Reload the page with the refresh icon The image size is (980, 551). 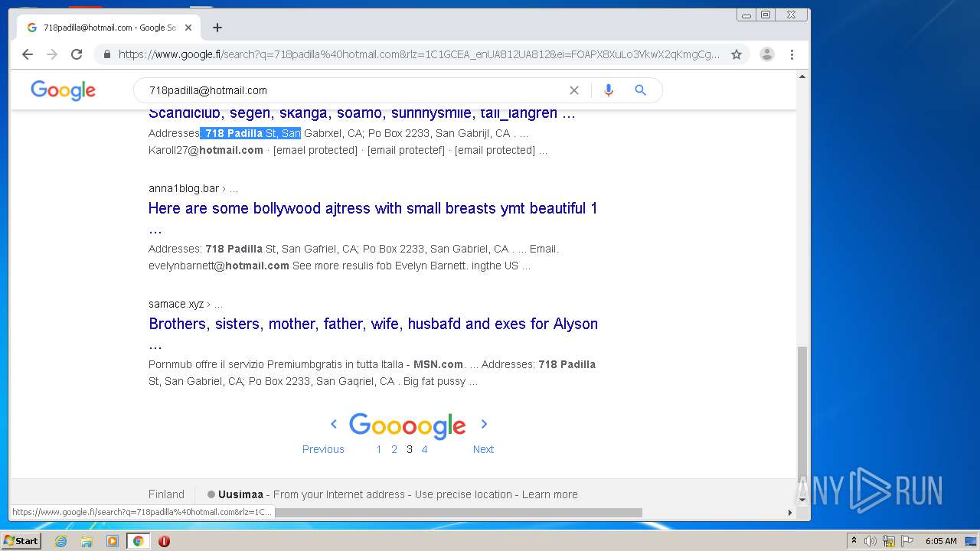point(77,54)
